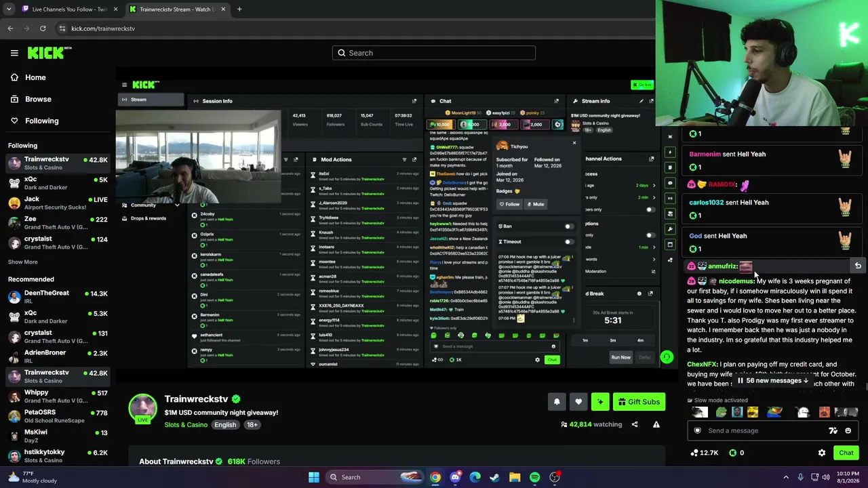
Task: Click the notification bell on Trainwreckstv channel
Action: click(x=557, y=402)
